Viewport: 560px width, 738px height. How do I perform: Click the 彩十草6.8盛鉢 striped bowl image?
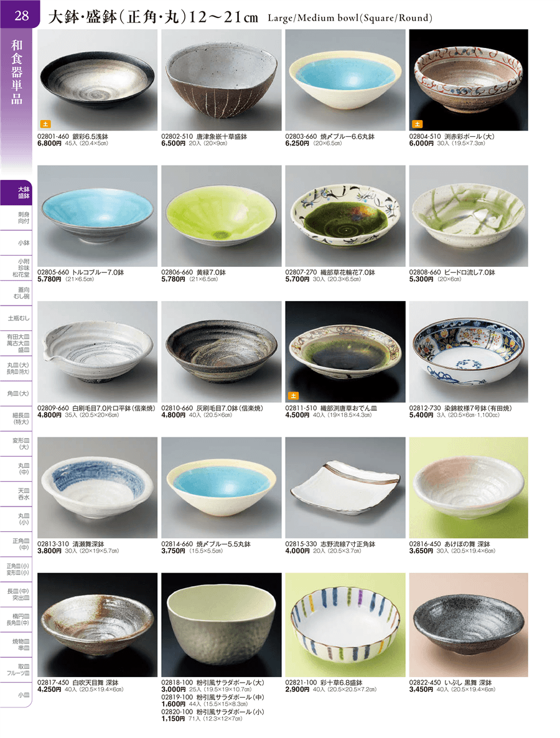click(x=345, y=625)
